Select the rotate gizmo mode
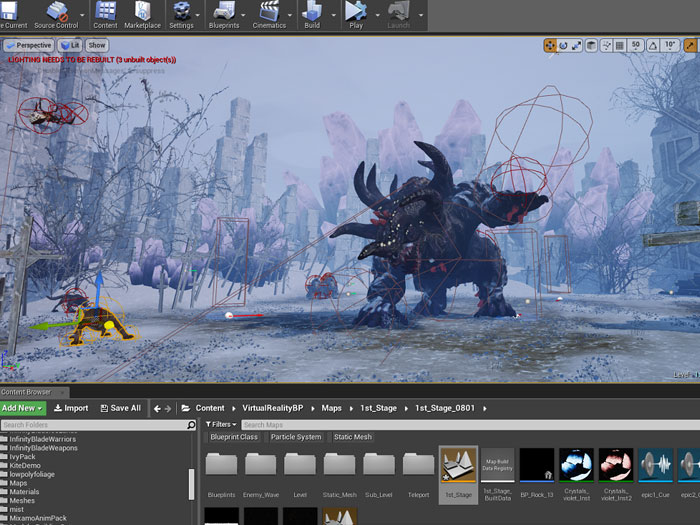The width and height of the screenshot is (700, 525). tap(563, 45)
